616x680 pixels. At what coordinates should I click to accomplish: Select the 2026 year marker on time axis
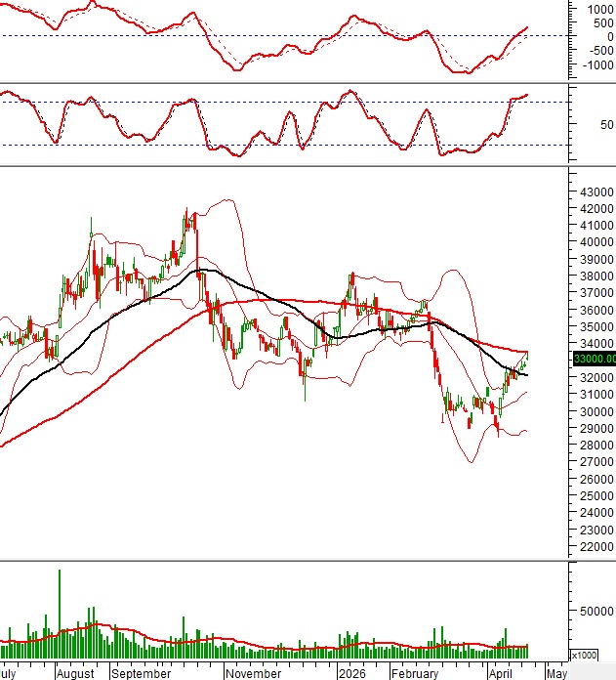351,673
